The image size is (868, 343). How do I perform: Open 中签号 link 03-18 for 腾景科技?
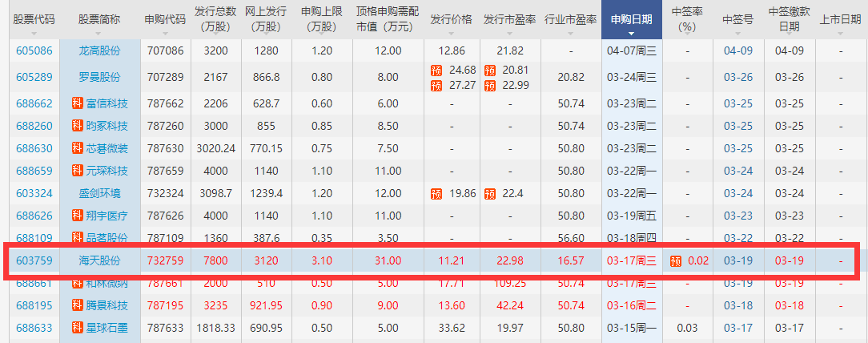[738, 305]
